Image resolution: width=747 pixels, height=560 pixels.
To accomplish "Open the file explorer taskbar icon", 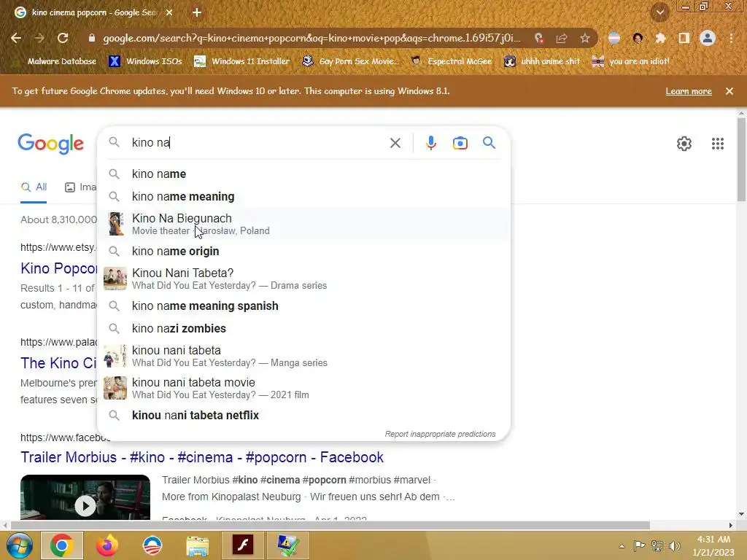I will tap(197, 545).
